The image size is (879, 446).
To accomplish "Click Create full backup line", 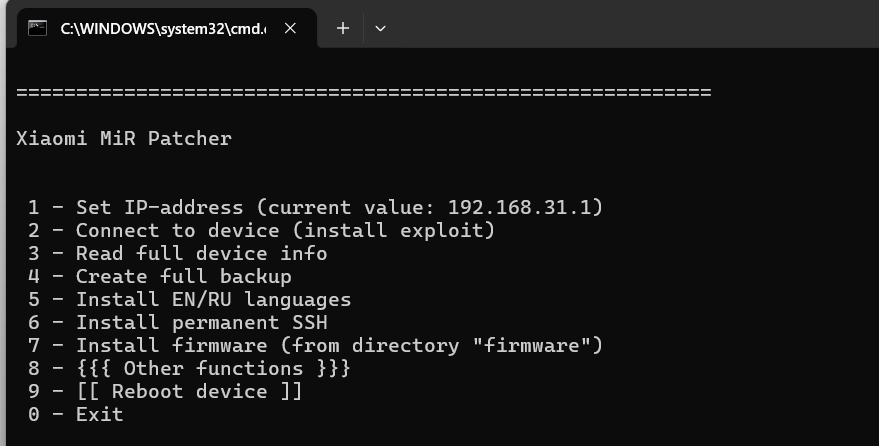I will coord(160,276).
